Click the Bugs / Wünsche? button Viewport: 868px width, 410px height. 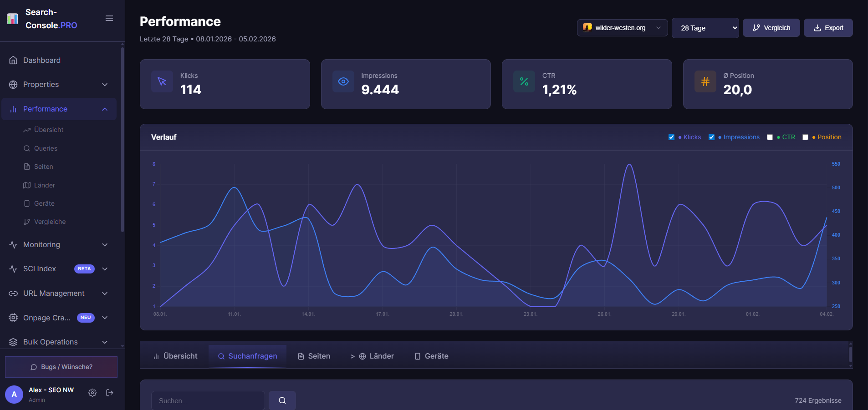point(61,367)
